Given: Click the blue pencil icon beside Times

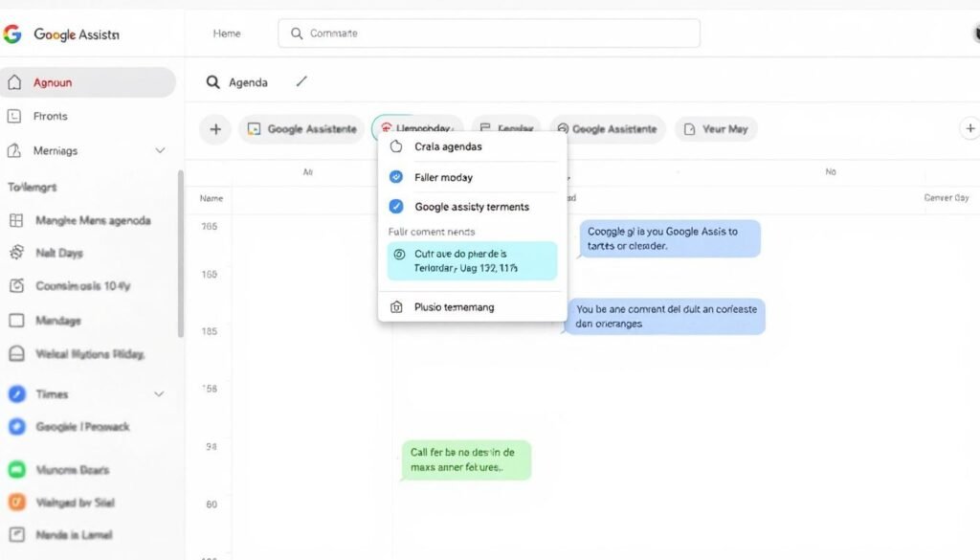Looking at the screenshot, I should click(x=17, y=393).
